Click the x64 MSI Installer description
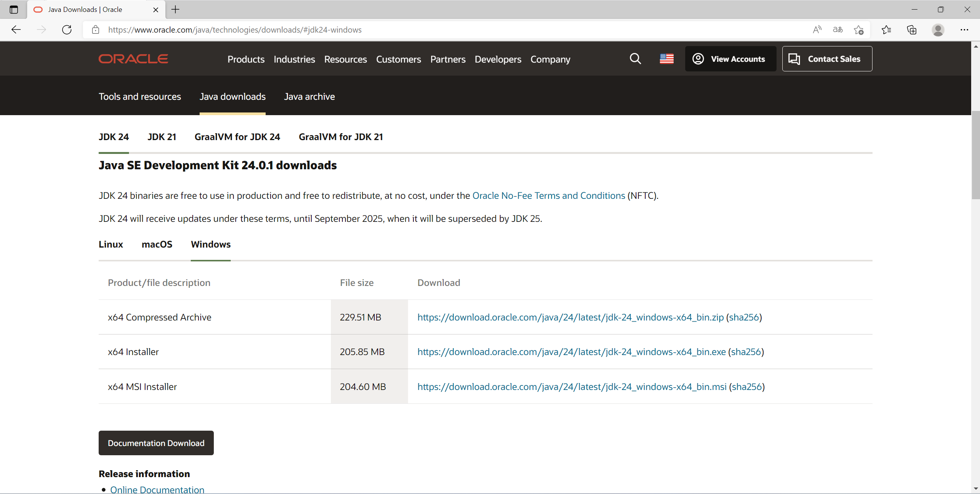The image size is (980, 494). [x=142, y=387]
